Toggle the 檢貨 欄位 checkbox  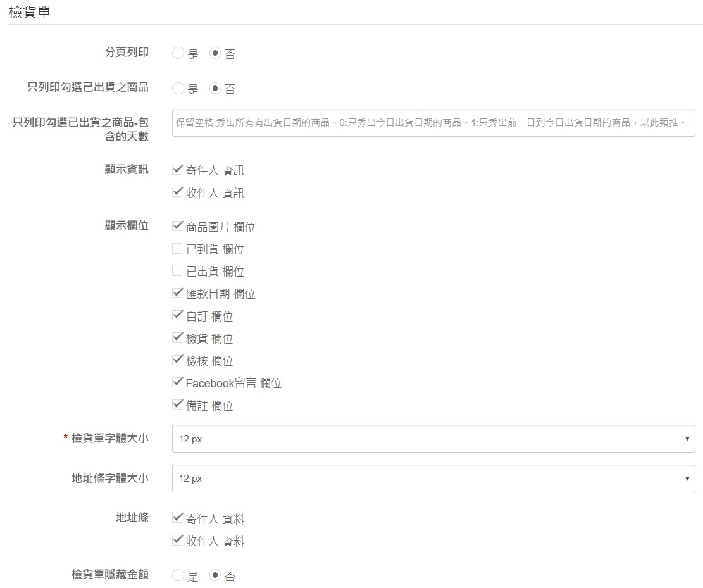(177, 338)
